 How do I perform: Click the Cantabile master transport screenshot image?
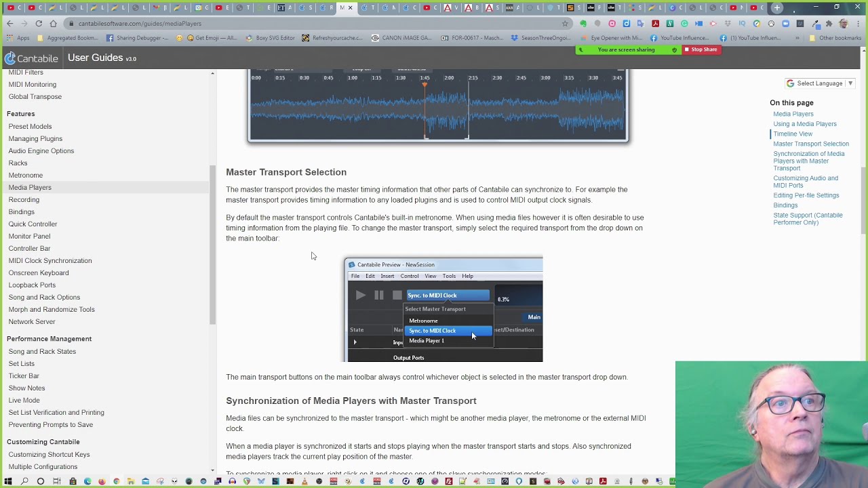[x=443, y=310]
